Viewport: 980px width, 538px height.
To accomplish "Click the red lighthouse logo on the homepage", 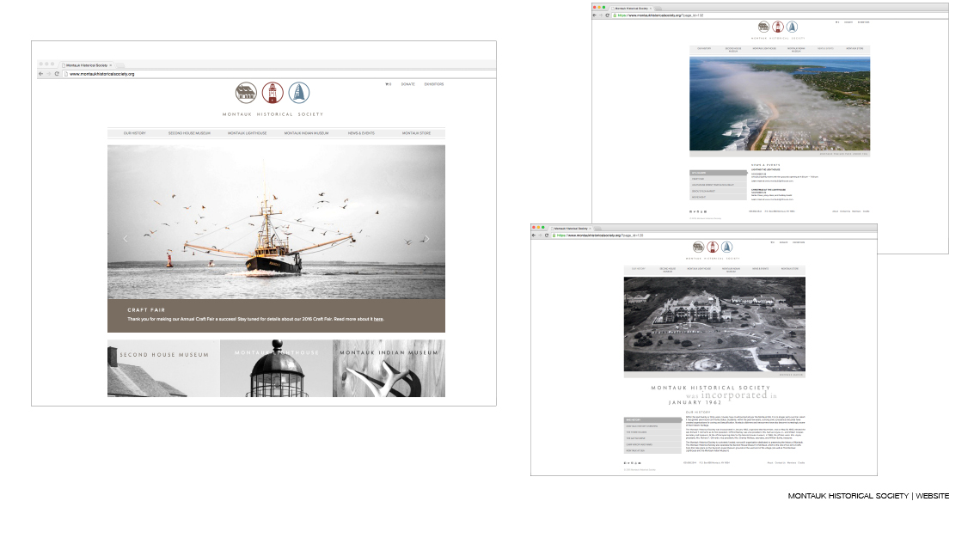I will click(273, 93).
